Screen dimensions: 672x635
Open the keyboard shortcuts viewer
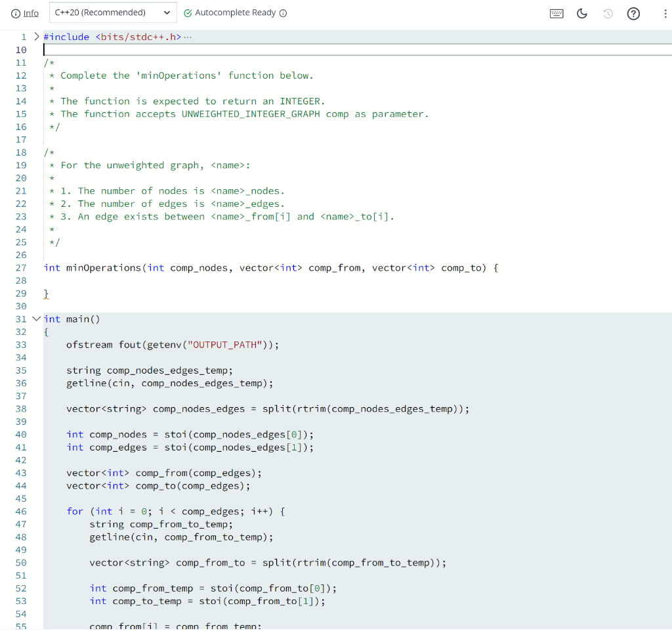point(556,12)
